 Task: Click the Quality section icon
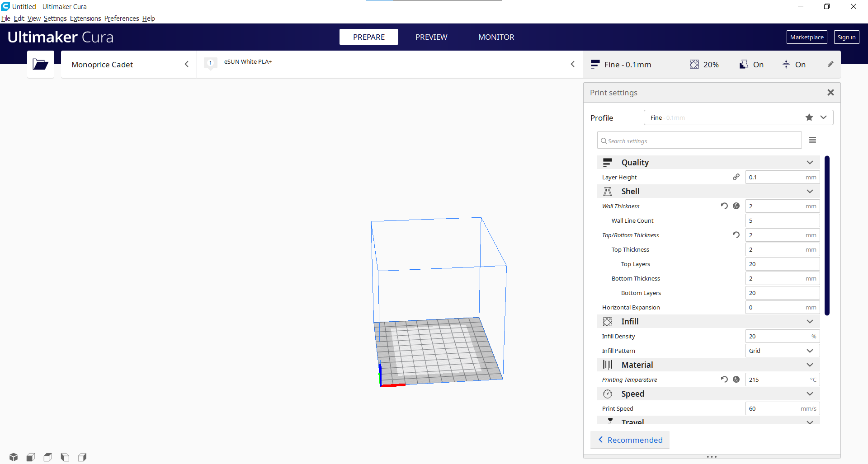608,162
